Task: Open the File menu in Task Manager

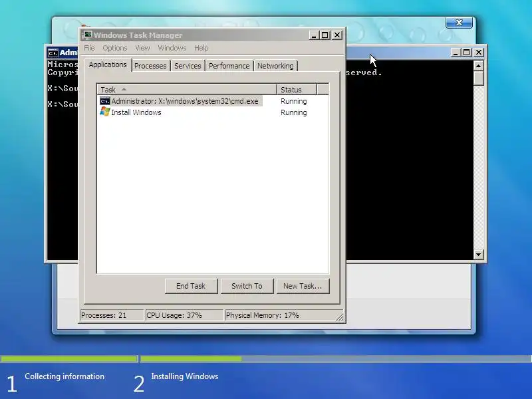Action: click(89, 48)
